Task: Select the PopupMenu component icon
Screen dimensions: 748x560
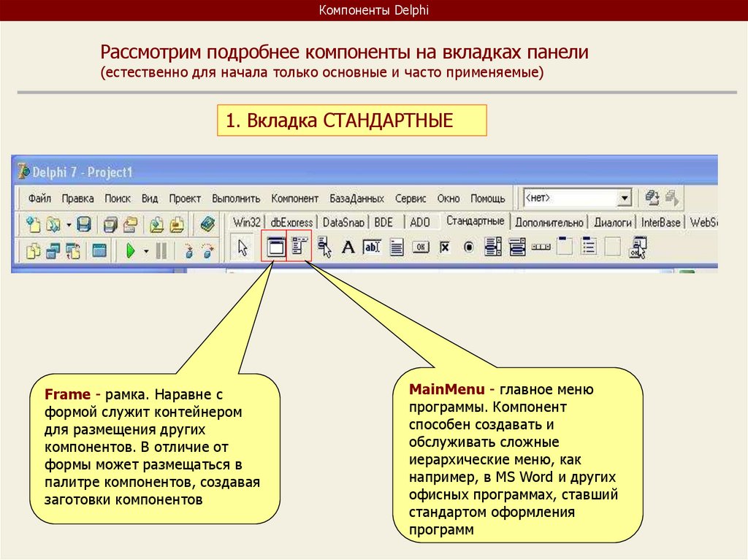Action: (324, 247)
